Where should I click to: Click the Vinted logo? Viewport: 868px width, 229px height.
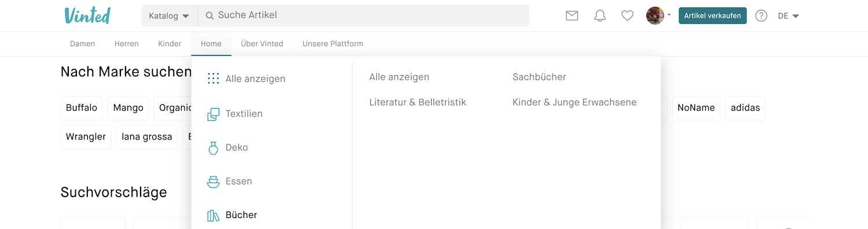point(87,16)
